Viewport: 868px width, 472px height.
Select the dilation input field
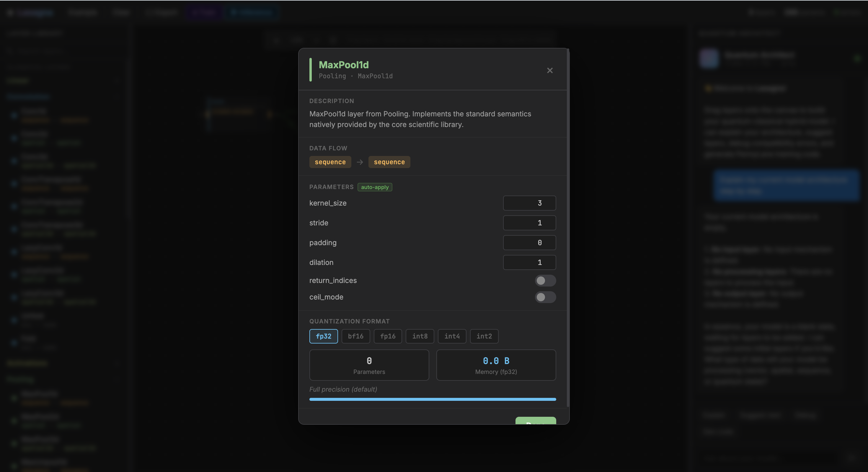coord(529,262)
